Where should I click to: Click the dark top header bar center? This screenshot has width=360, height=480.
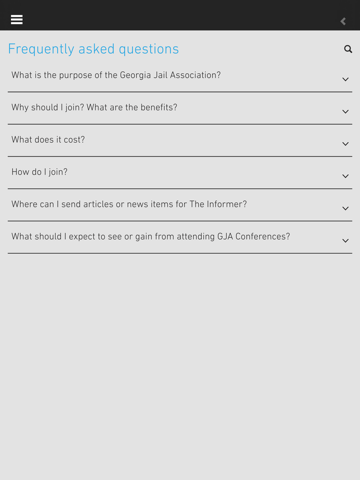[180, 15]
